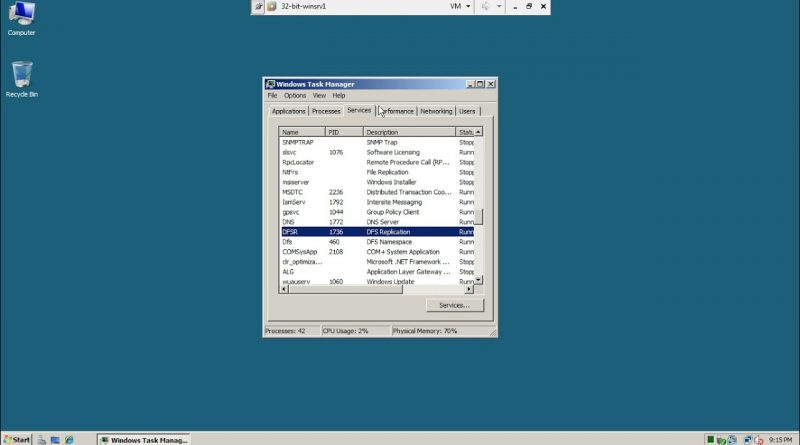Viewport: 800px width, 445px height.
Task: Open the Options menu
Action: (295, 95)
